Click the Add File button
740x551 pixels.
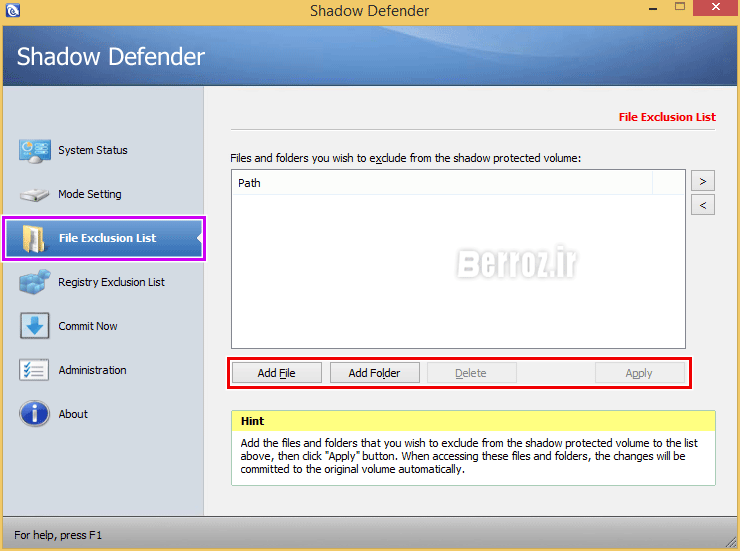[x=277, y=373]
